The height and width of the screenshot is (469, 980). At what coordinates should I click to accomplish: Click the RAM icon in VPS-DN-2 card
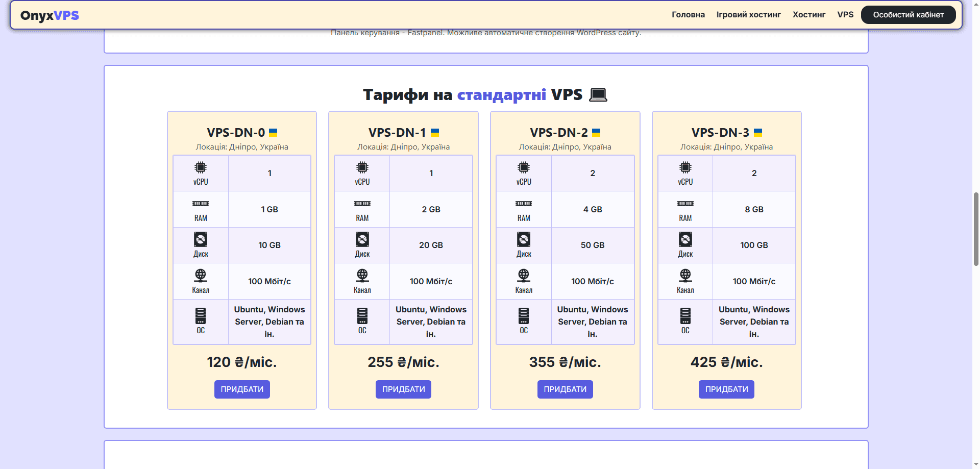point(524,204)
